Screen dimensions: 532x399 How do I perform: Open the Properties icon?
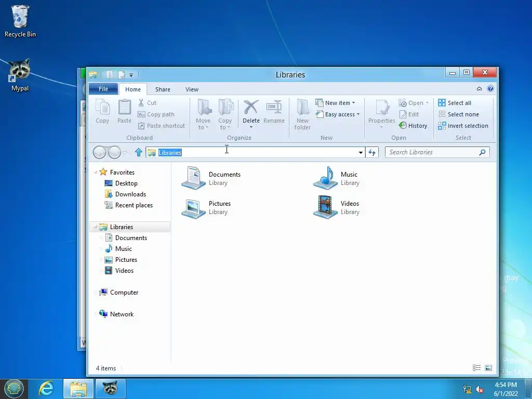pos(382,107)
